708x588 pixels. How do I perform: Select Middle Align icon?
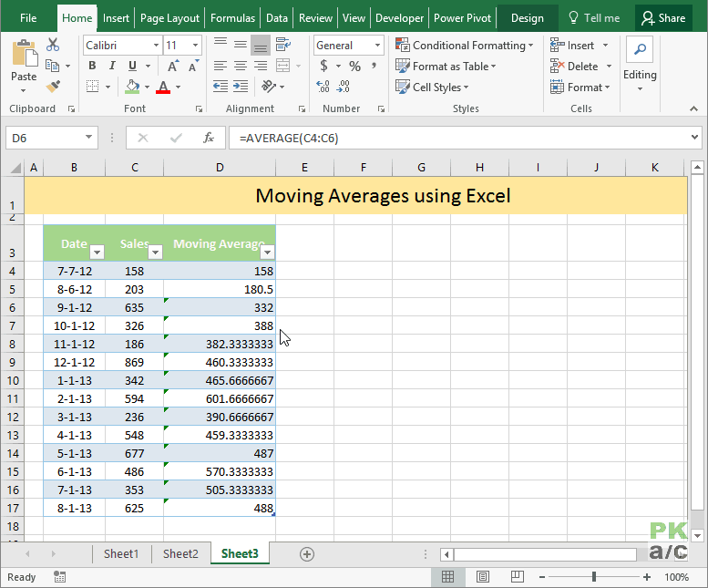point(241,45)
